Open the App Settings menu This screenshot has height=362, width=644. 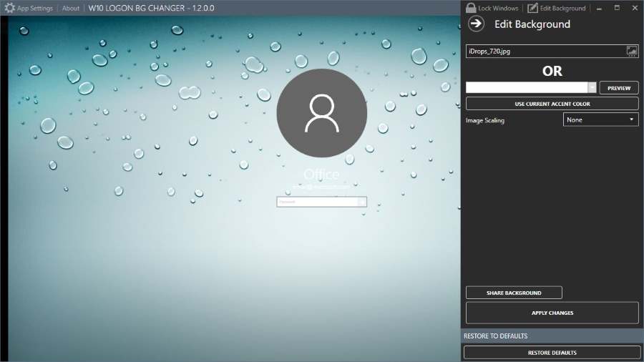[34, 9]
